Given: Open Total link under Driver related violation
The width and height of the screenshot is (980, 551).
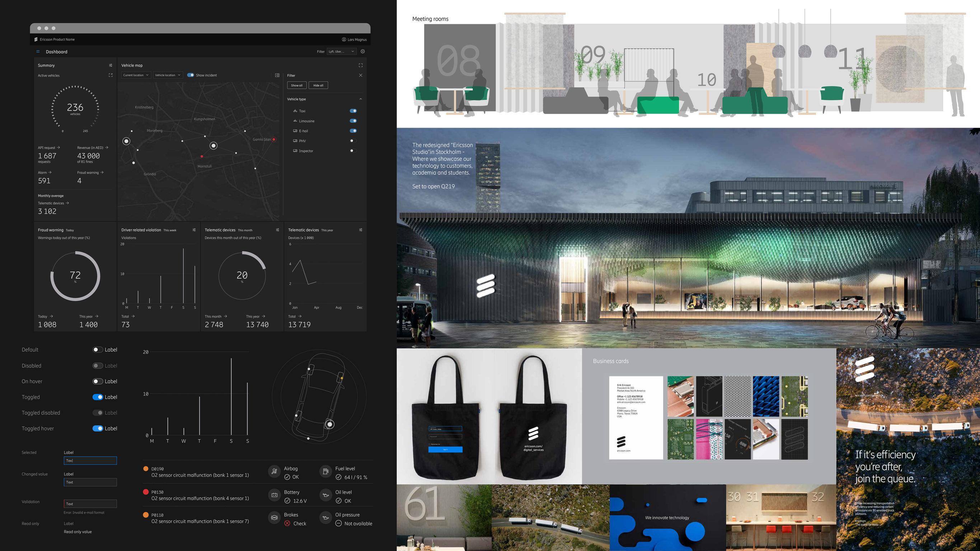Looking at the screenshot, I should [x=128, y=316].
